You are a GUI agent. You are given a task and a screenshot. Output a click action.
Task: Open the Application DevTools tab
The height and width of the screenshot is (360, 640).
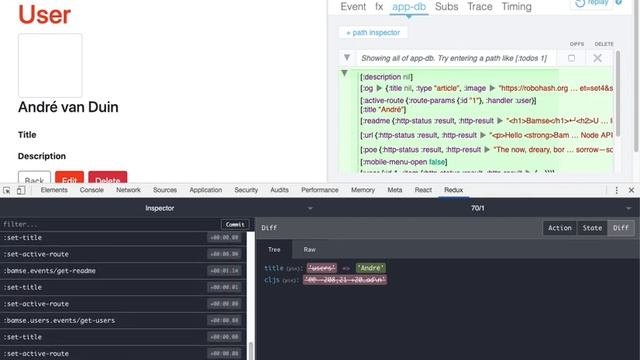tap(206, 190)
